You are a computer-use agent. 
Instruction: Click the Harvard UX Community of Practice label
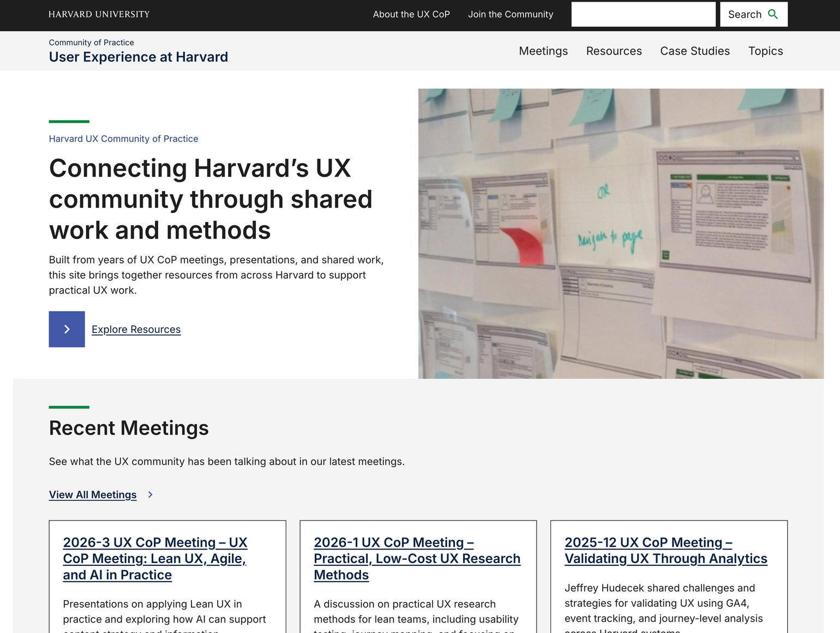(x=124, y=139)
